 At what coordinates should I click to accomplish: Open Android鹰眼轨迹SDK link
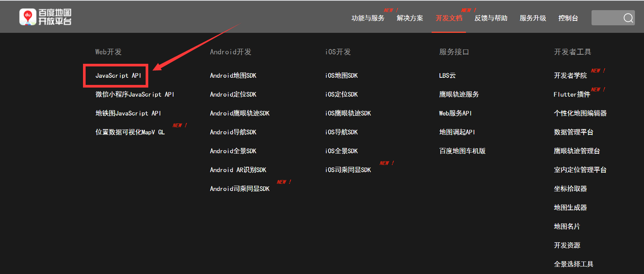coord(240,113)
